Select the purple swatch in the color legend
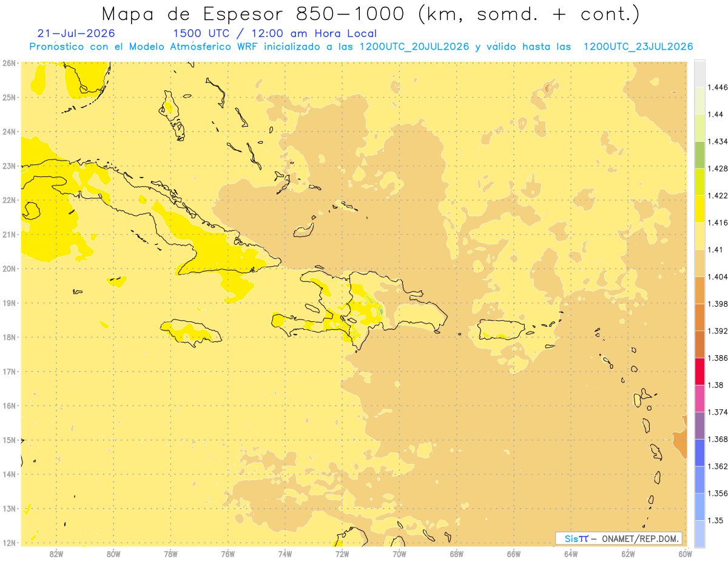 [x=699, y=426]
